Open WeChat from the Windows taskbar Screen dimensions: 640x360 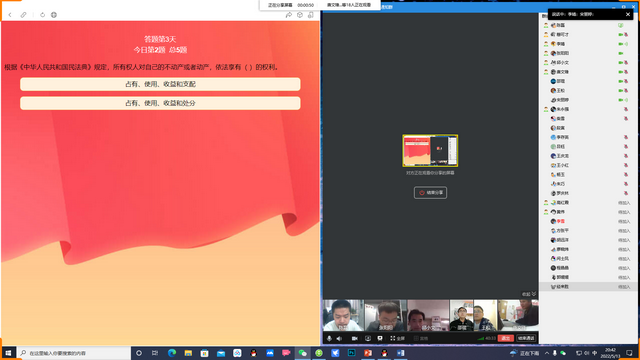302,353
